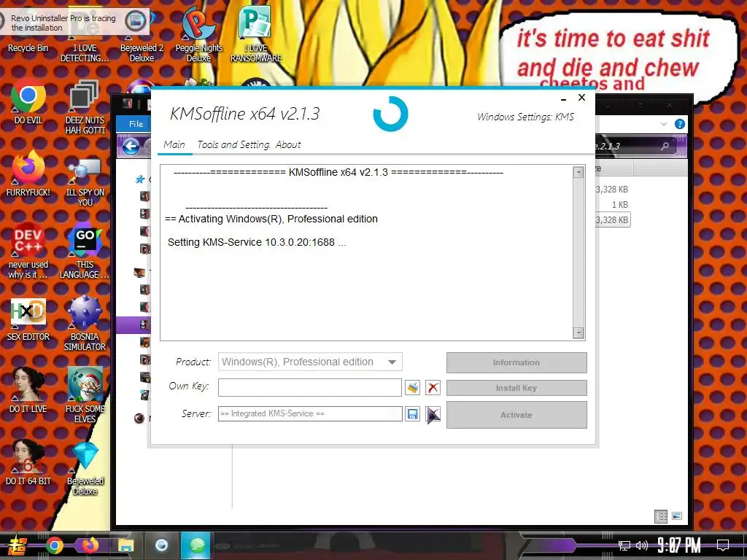Switch Explorer to details view icon

(661, 516)
